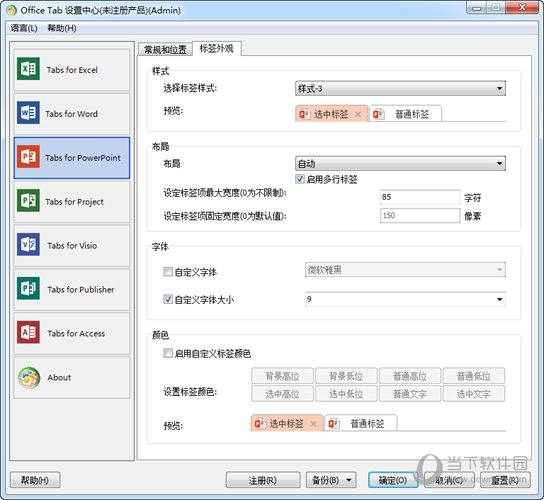Click the Tabs for Publisher label
This screenshot has height=500, width=544.
pyautogui.click(x=81, y=289)
